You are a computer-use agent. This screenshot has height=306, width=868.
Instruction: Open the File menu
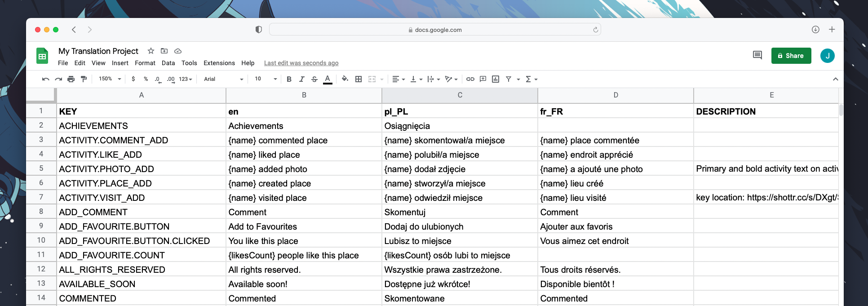(x=63, y=63)
